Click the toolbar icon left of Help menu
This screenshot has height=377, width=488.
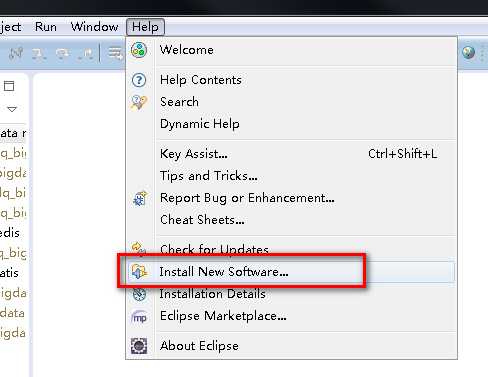(x=115, y=53)
